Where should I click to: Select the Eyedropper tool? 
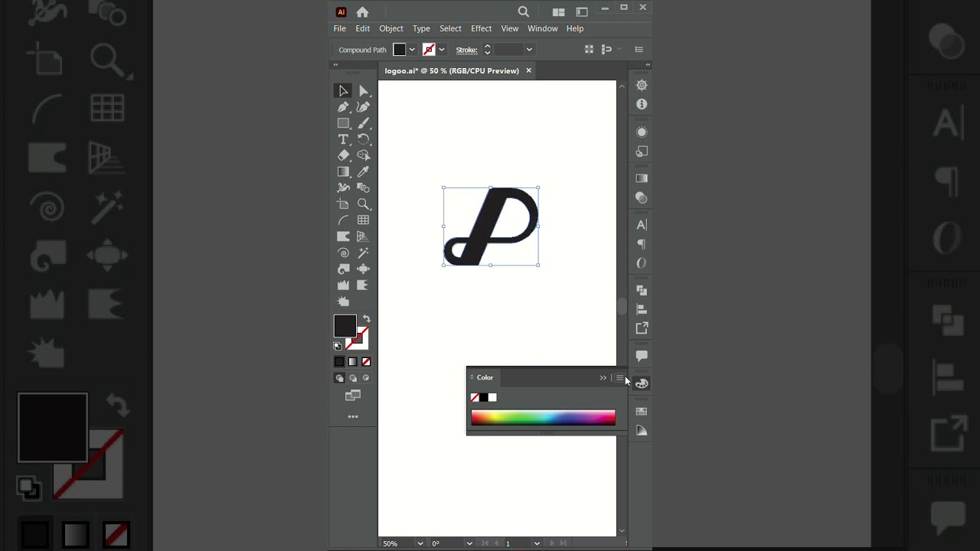(x=364, y=172)
